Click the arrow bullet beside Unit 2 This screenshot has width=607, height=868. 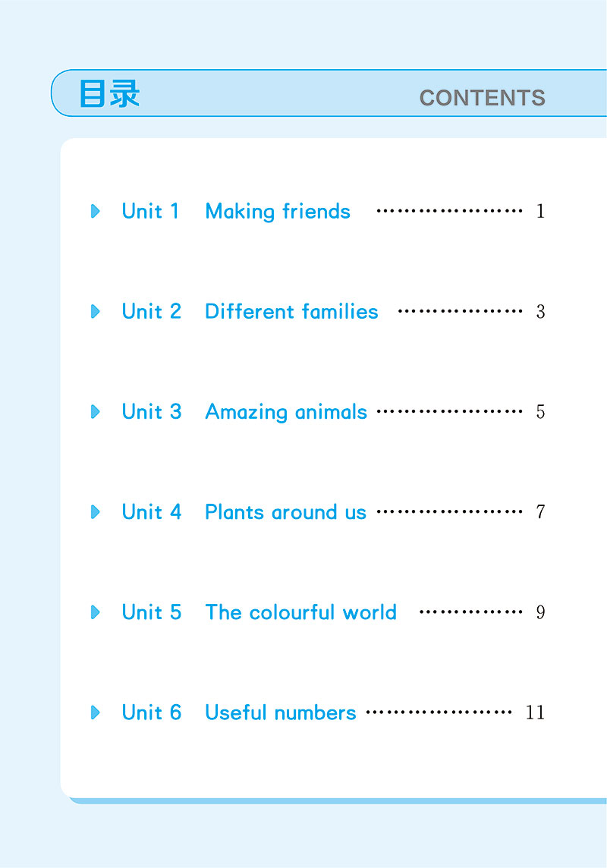pos(95,311)
